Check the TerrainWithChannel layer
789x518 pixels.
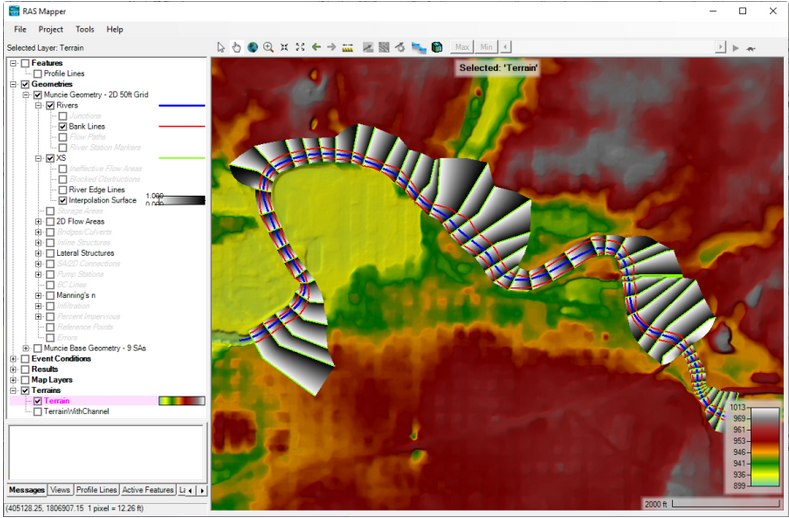click(38, 411)
